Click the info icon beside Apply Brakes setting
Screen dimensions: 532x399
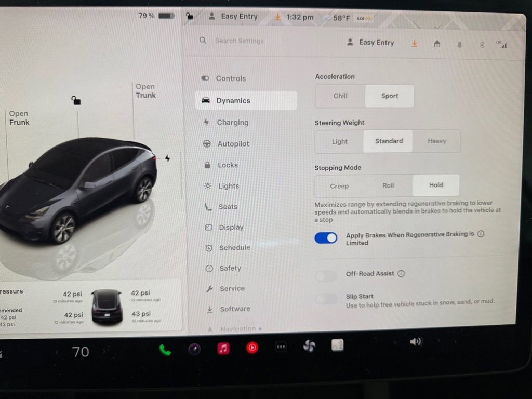pyautogui.click(x=481, y=234)
